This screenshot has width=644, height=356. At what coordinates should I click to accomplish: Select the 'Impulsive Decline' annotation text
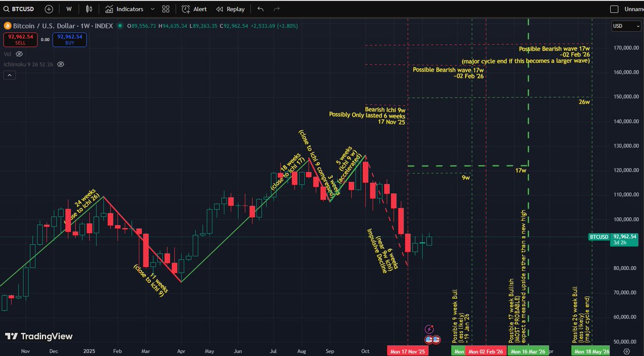tap(376, 251)
